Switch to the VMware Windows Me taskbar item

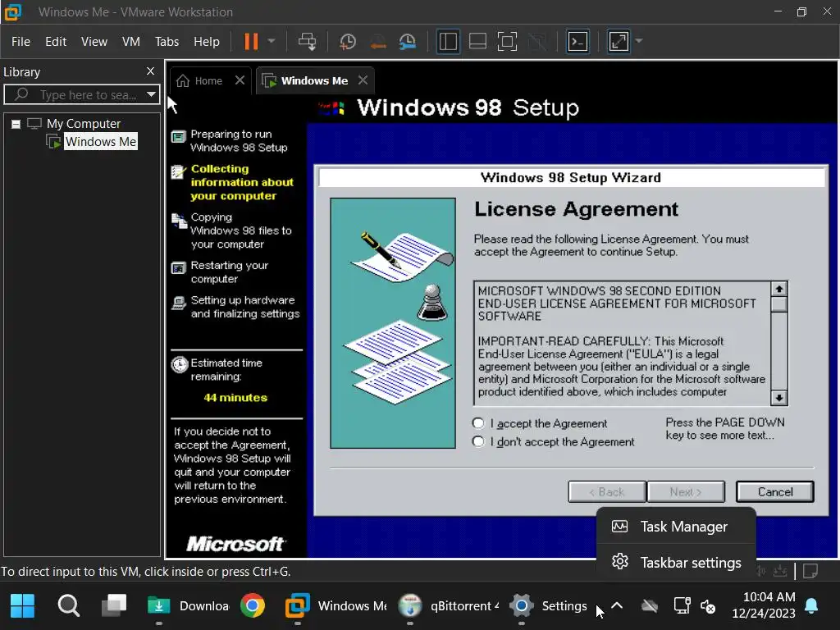coord(336,606)
